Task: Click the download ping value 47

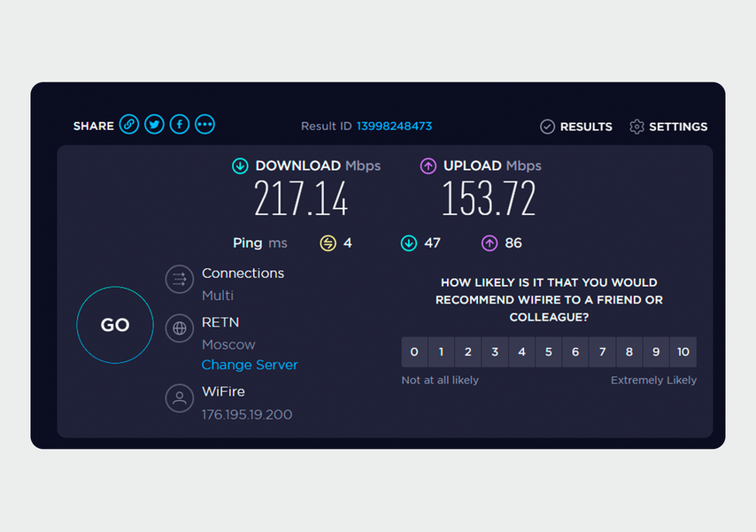Action: pos(432,243)
